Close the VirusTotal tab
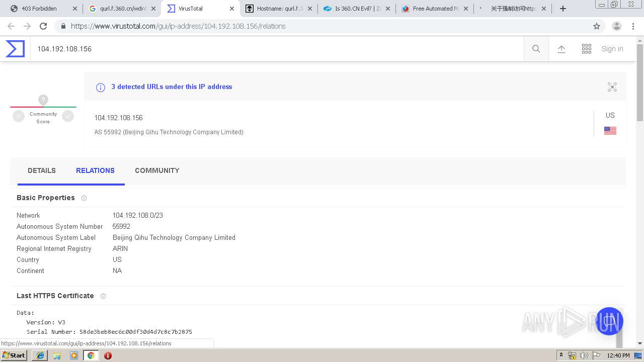Viewport: 644px width, 362px height. [232, 9]
